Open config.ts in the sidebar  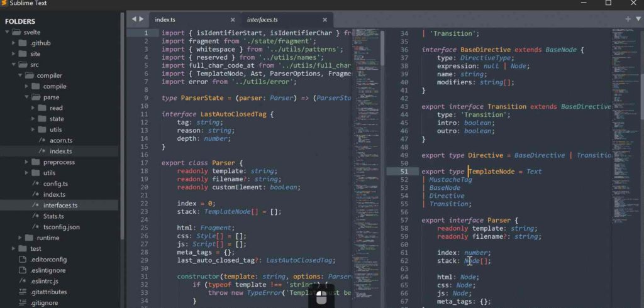click(x=55, y=184)
